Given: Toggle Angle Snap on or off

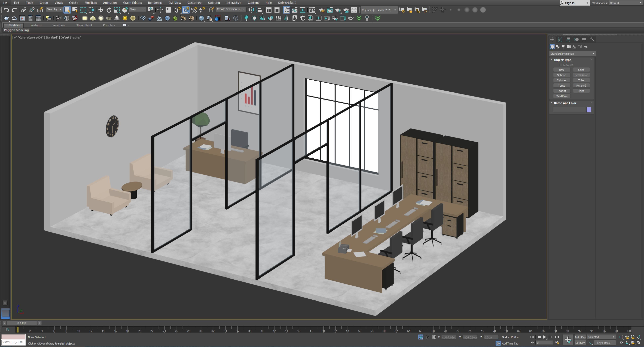Looking at the screenshot, I should click(x=186, y=10).
